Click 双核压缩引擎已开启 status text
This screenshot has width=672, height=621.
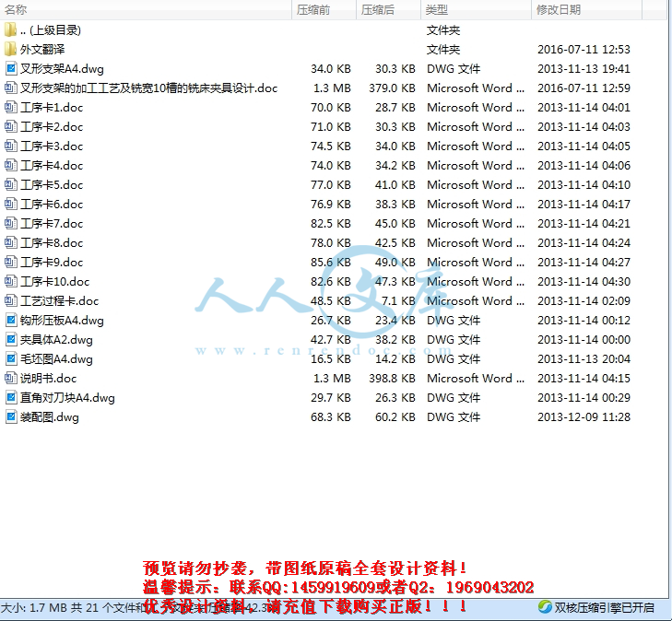coord(605,607)
